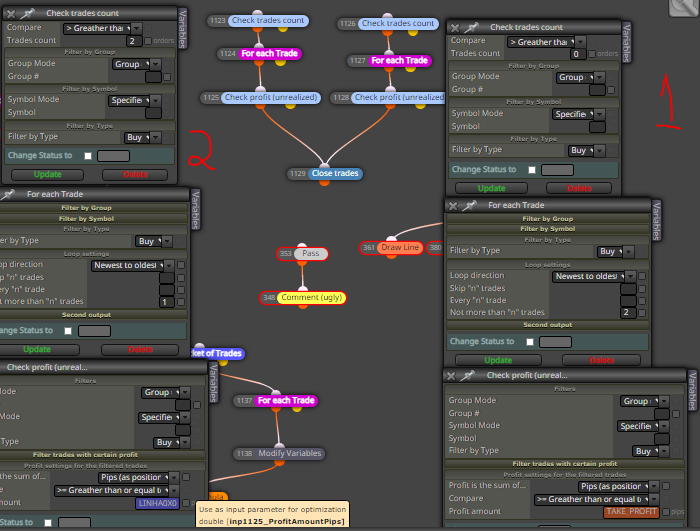Click Update in left Check trades count
This screenshot has width=700, height=531.
47,175
